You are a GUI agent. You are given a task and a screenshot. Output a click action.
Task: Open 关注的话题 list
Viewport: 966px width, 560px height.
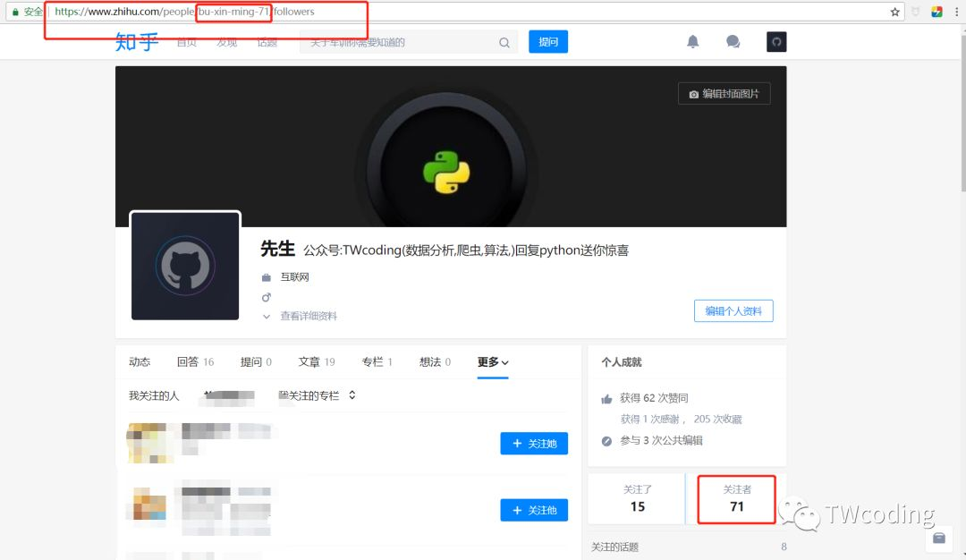(x=688, y=547)
